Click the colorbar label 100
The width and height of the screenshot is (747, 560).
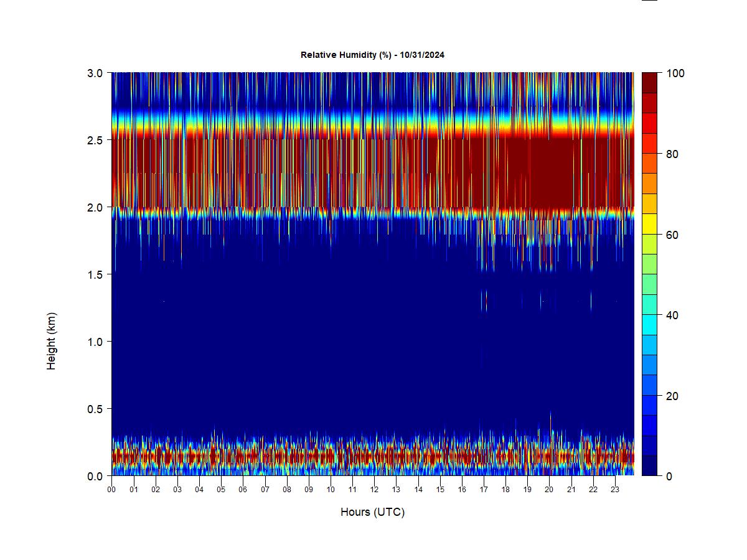coord(675,73)
